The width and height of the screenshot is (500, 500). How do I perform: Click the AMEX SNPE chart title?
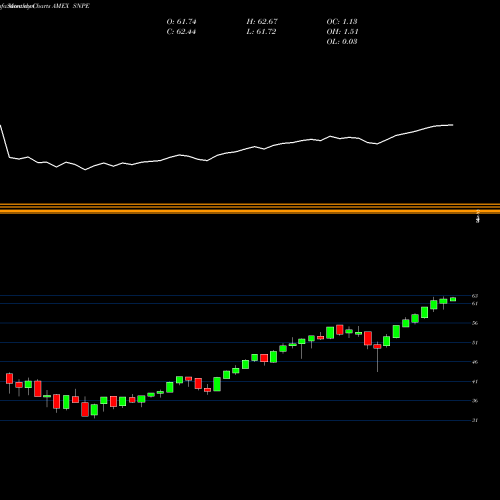pyautogui.click(x=71, y=6)
